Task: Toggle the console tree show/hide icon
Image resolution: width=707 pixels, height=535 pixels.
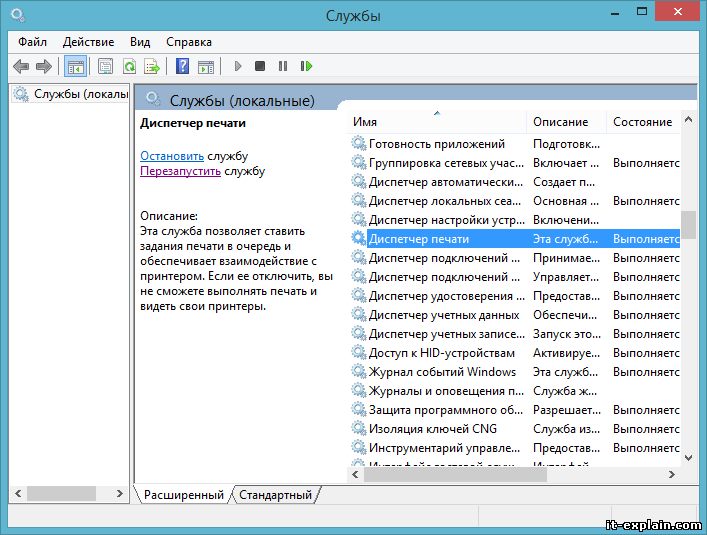Action: click(75, 67)
